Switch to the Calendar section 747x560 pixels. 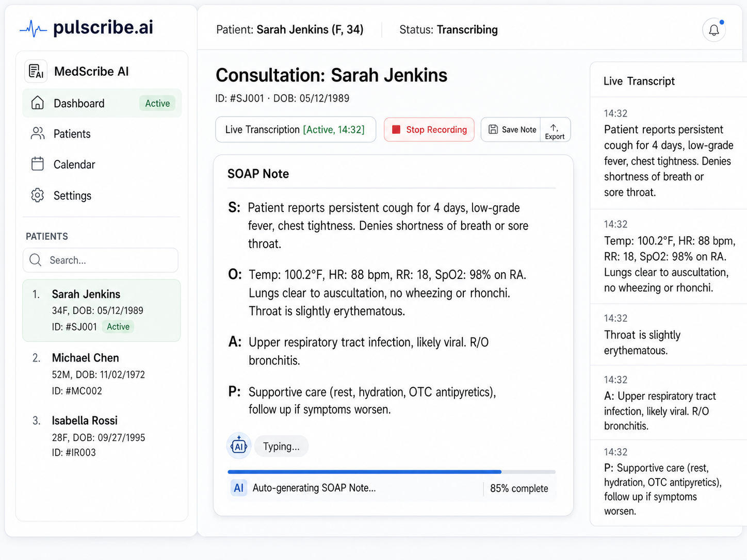(74, 164)
